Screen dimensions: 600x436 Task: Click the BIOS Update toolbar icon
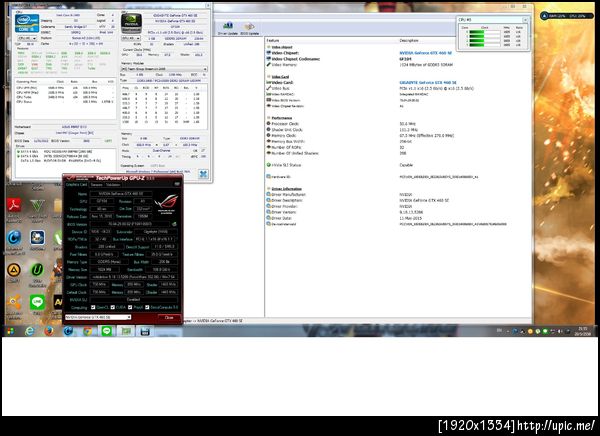(x=249, y=28)
